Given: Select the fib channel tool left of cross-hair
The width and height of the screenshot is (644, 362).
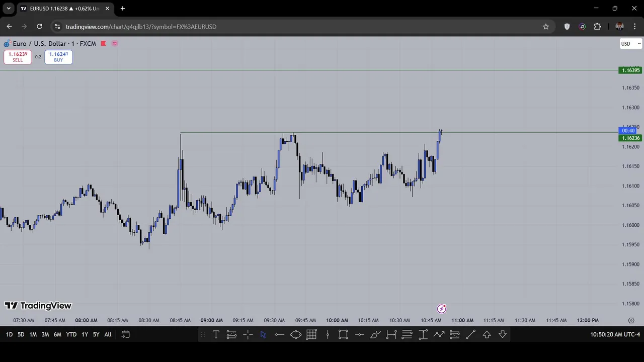Looking at the screenshot, I should 231,334.
